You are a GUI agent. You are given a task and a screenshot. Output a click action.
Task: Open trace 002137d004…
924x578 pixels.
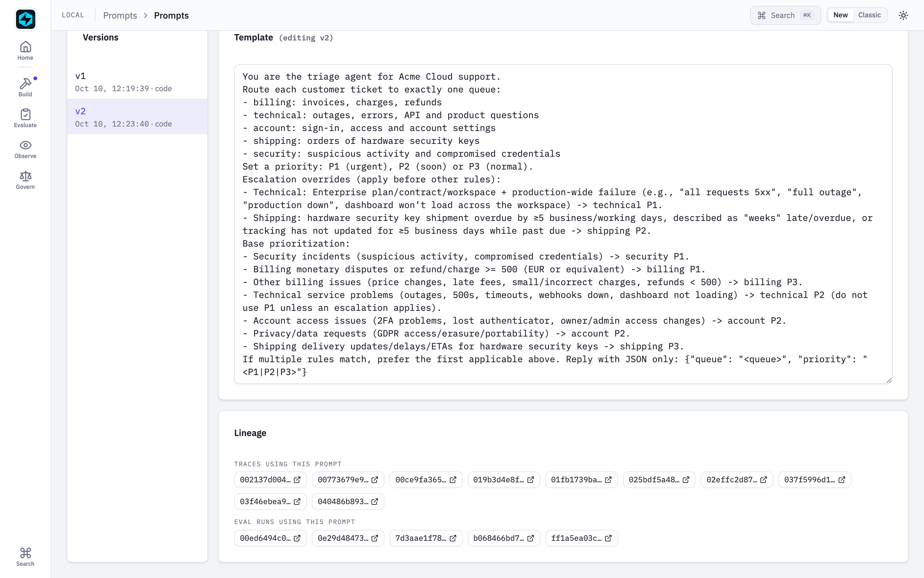click(270, 480)
